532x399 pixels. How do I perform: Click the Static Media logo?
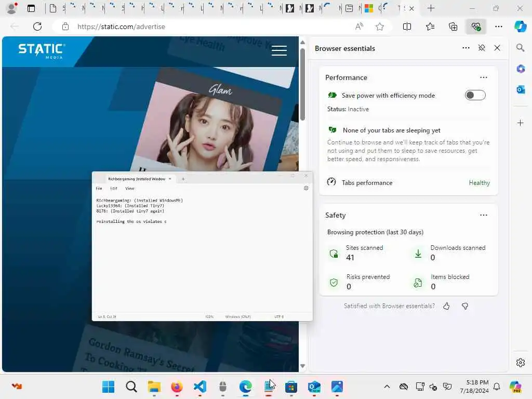pyautogui.click(x=42, y=51)
